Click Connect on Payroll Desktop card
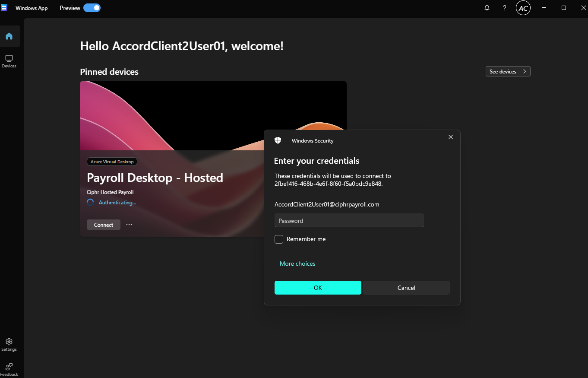Viewport: 588px width, 378px height. 104,225
